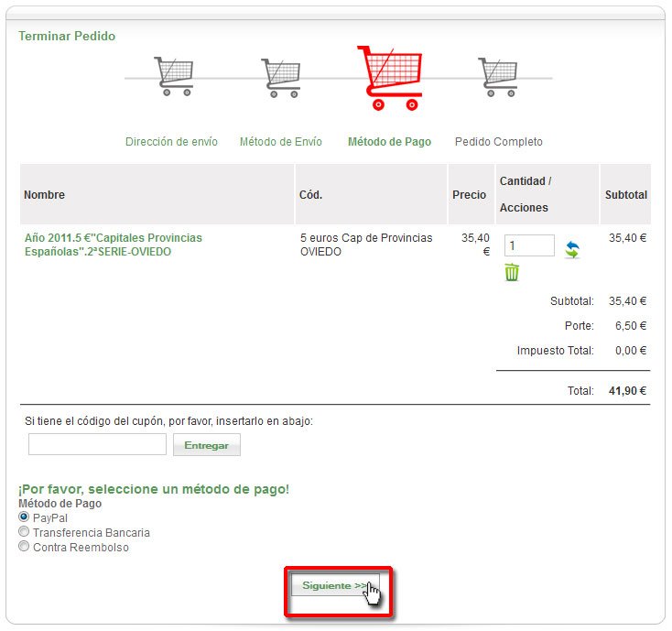Click the Pedido Completo step label
Viewport: 672px width, 631px height.
[x=498, y=142]
